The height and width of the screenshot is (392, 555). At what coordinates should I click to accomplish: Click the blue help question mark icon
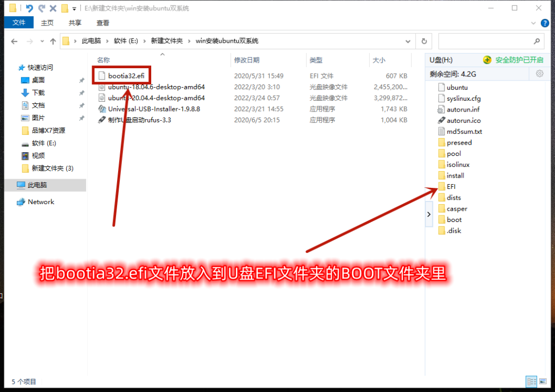(x=544, y=23)
